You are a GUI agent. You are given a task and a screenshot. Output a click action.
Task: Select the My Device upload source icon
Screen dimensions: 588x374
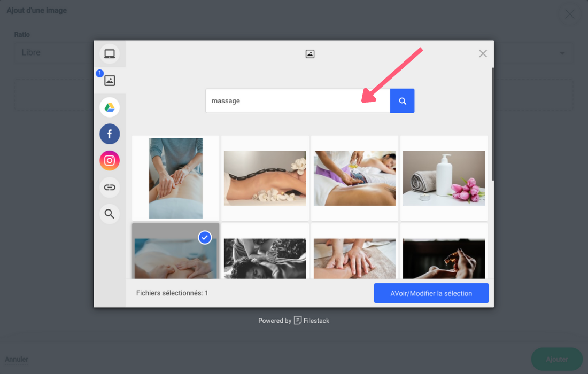point(110,53)
